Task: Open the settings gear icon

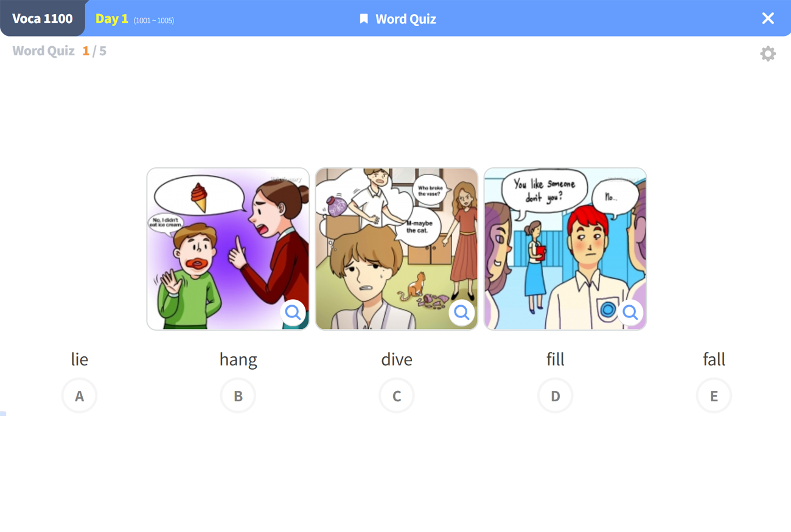Action: (768, 54)
